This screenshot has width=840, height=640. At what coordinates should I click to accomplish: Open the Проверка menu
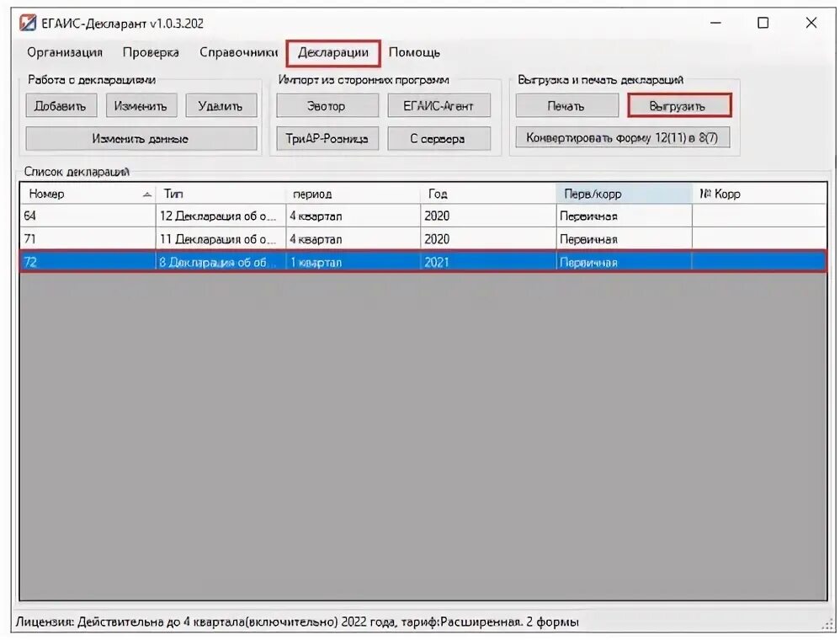click(151, 52)
